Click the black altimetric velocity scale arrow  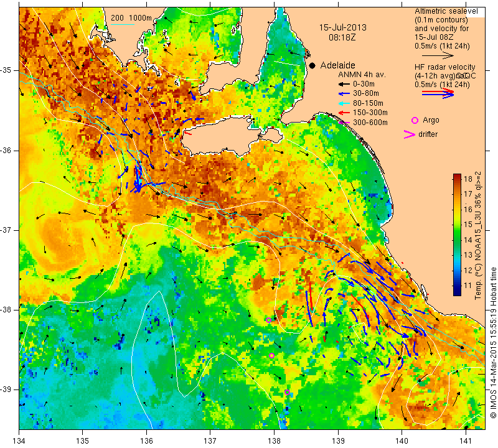[438, 55]
